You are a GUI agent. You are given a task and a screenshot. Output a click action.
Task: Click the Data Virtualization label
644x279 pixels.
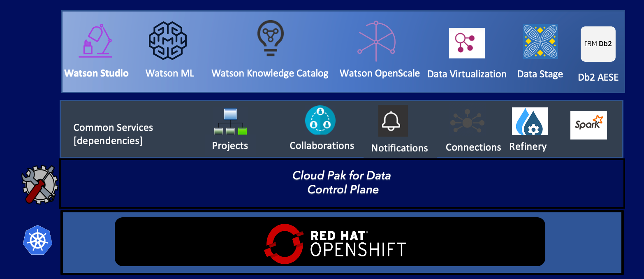[x=467, y=74]
